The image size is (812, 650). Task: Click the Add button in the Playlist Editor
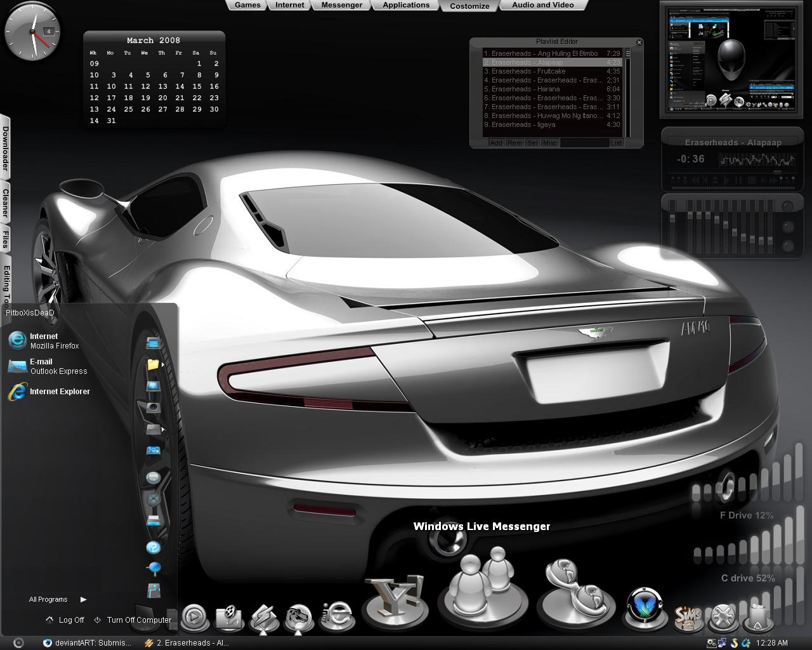click(496, 143)
